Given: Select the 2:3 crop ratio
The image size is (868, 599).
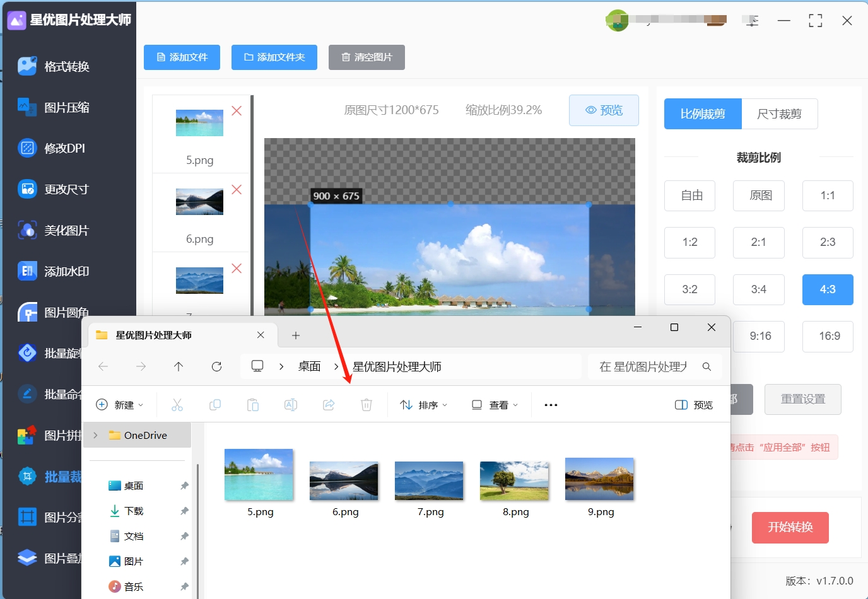Looking at the screenshot, I should pyautogui.click(x=828, y=243).
